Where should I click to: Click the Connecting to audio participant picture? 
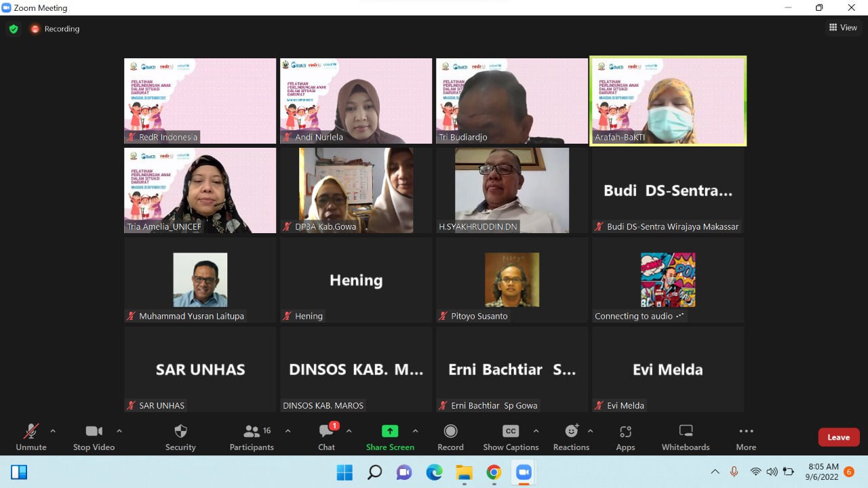[668, 280]
